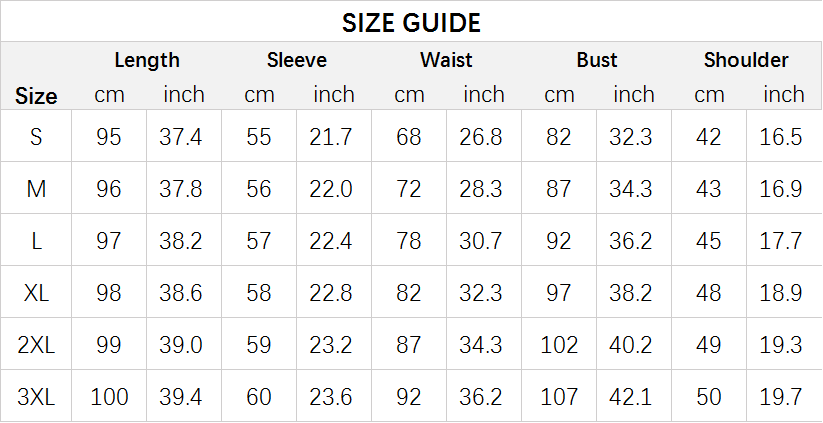This screenshot has width=823, height=423.
Task: Select the 16.5 inch shoulder cell
Action: pos(783,137)
